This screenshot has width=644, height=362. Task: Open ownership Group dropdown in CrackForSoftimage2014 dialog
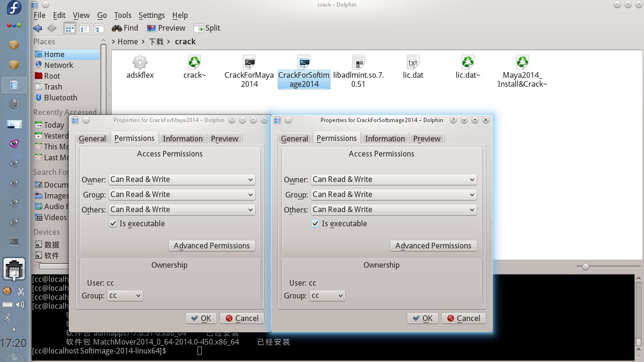pyautogui.click(x=327, y=296)
